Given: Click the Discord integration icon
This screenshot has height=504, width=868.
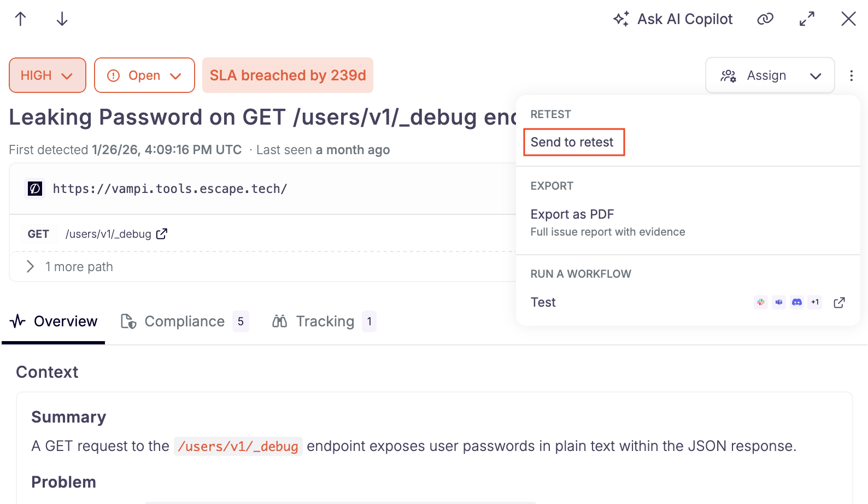Looking at the screenshot, I should tap(797, 302).
